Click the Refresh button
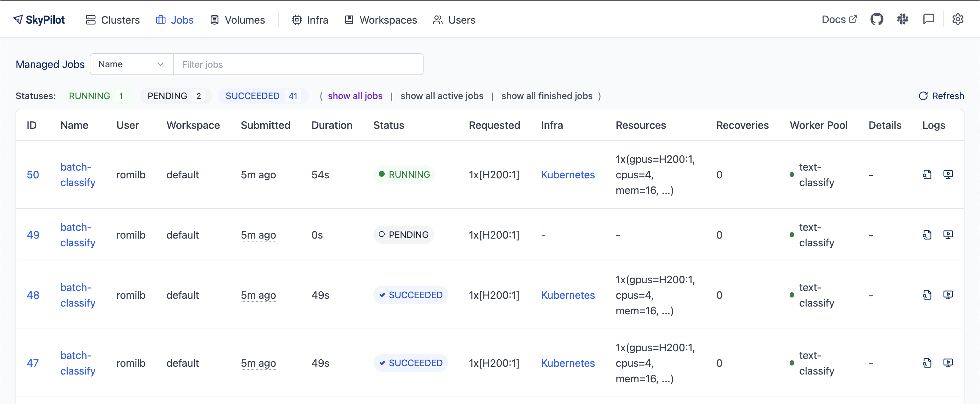Screen dimensions: 980x404 coord(941,96)
